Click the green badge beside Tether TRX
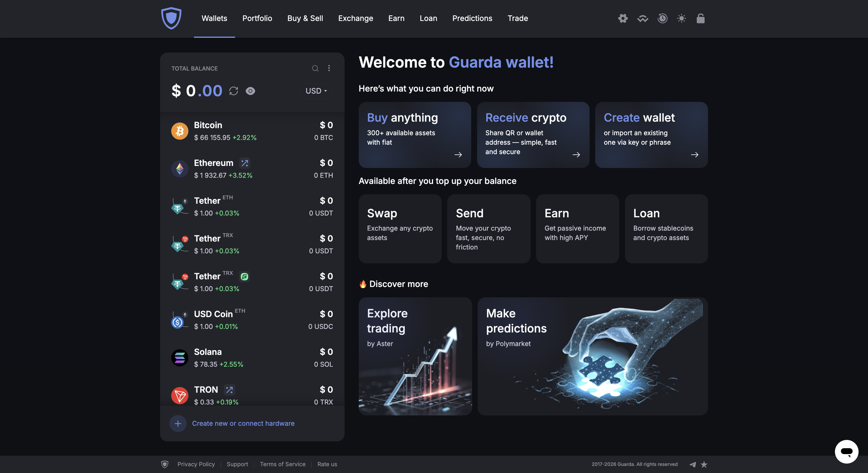This screenshot has height=473, width=868. pyautogui.click(x=244, y=277)
